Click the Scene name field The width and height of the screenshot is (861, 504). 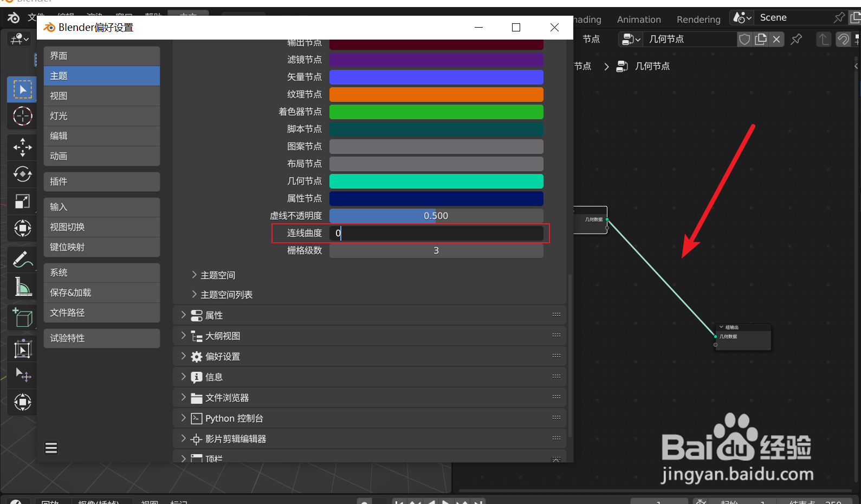(x=794, y=18)
